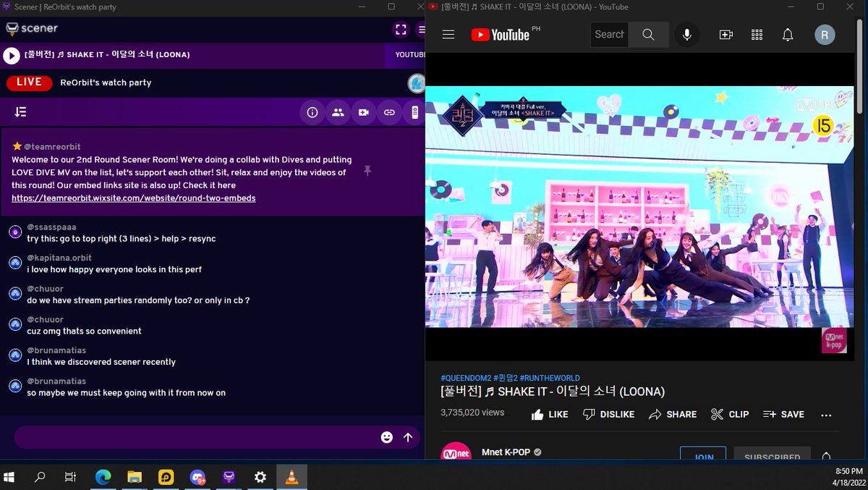The image size is (868, 490).
Task: Open the Windows Start menu
Action: coord(10,477)
